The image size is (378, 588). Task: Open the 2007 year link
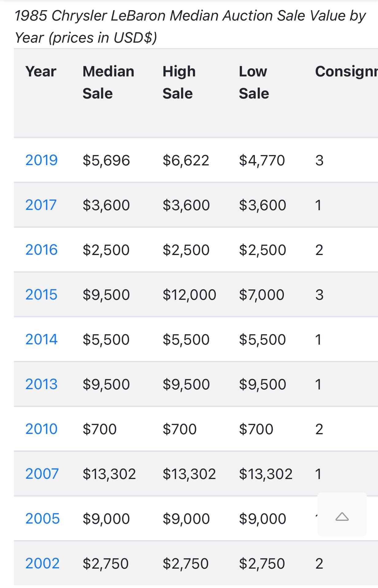coord(42,474)
